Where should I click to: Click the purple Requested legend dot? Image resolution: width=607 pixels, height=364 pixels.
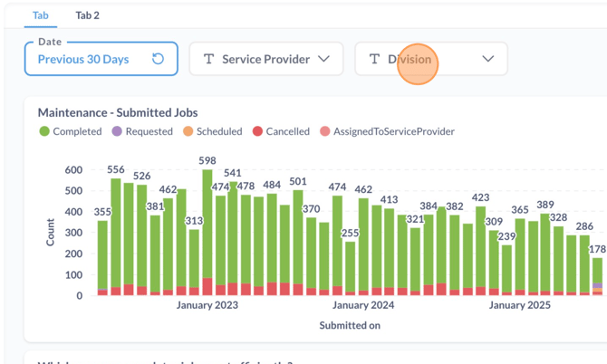coord(117,131)
